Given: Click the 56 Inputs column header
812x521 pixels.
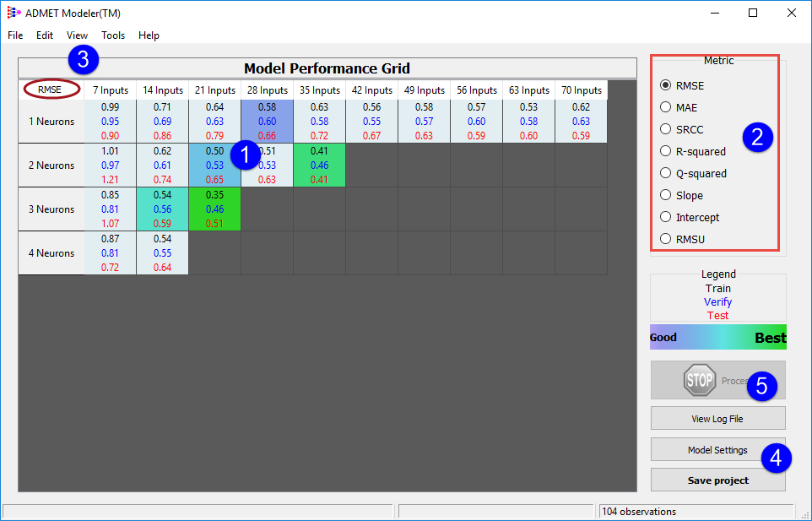Looking at the screenshot, I should 476,90.
